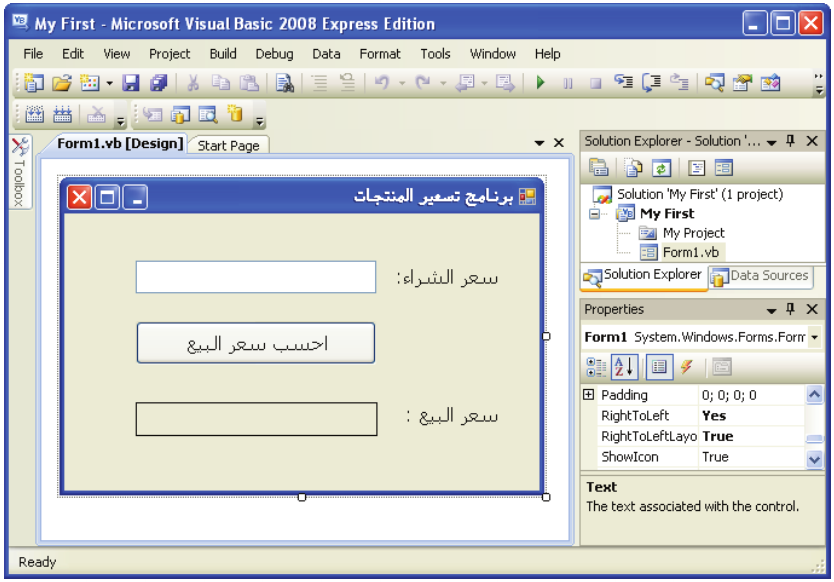The image size is (834, 582).
Task: Click the Find in Files icon
Action: coord(285,83)
